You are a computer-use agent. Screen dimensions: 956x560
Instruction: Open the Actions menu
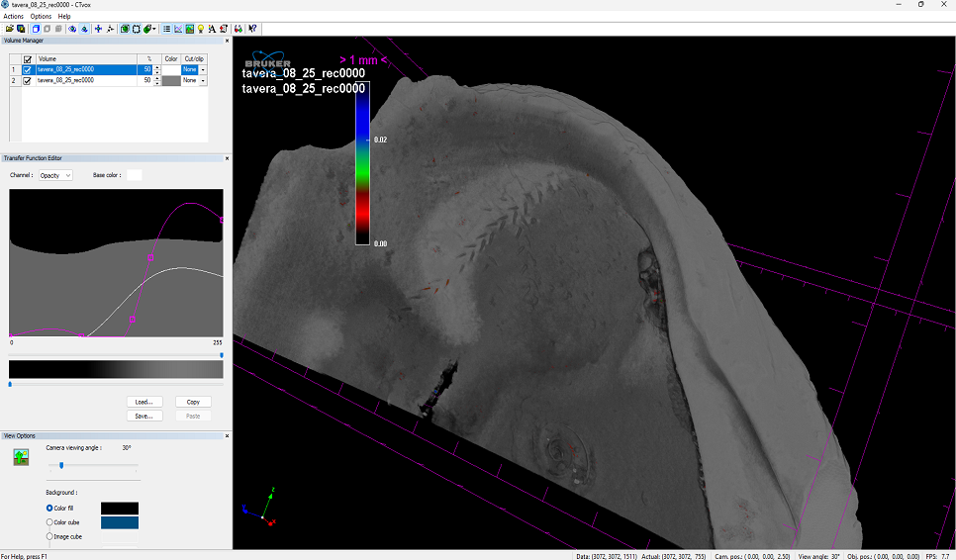point(13,17)
